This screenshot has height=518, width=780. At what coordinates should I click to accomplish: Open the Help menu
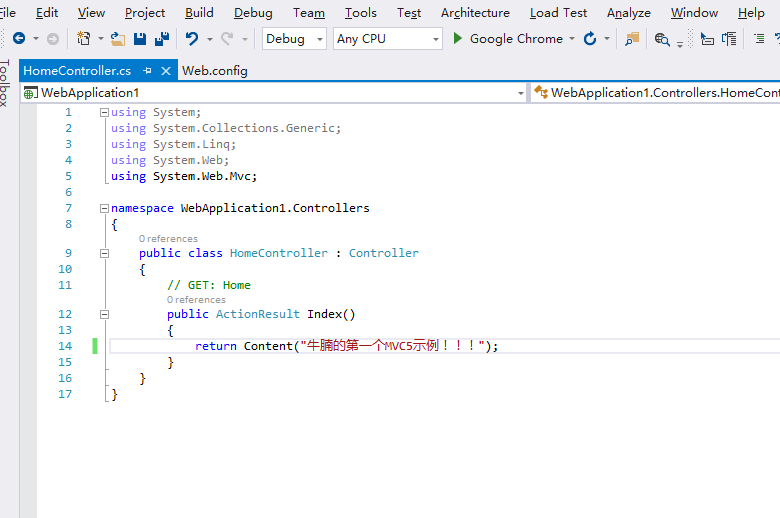(751, 12)
